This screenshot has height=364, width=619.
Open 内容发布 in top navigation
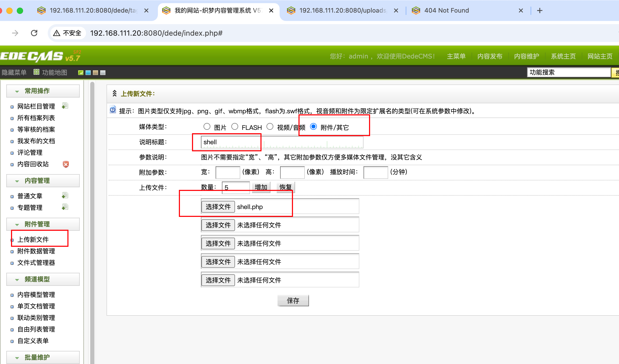point(489,56)
